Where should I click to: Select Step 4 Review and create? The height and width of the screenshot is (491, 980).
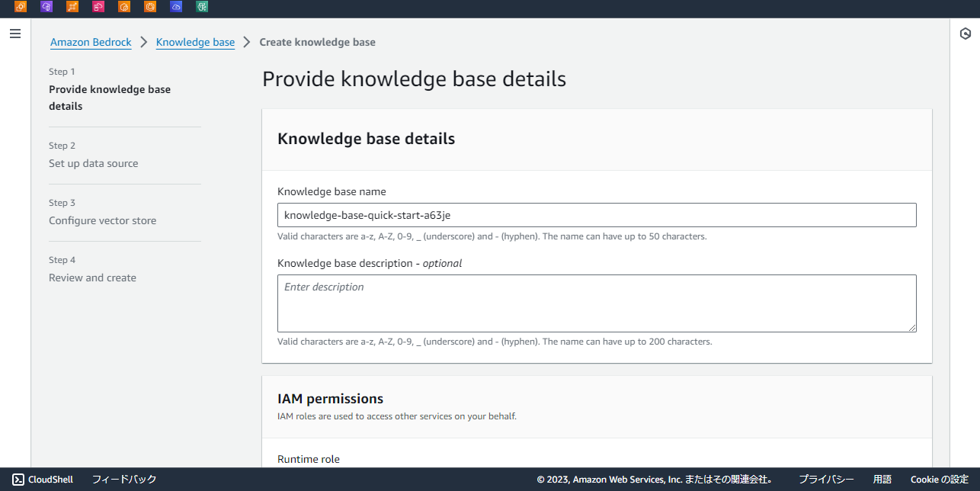coord(92,277)
